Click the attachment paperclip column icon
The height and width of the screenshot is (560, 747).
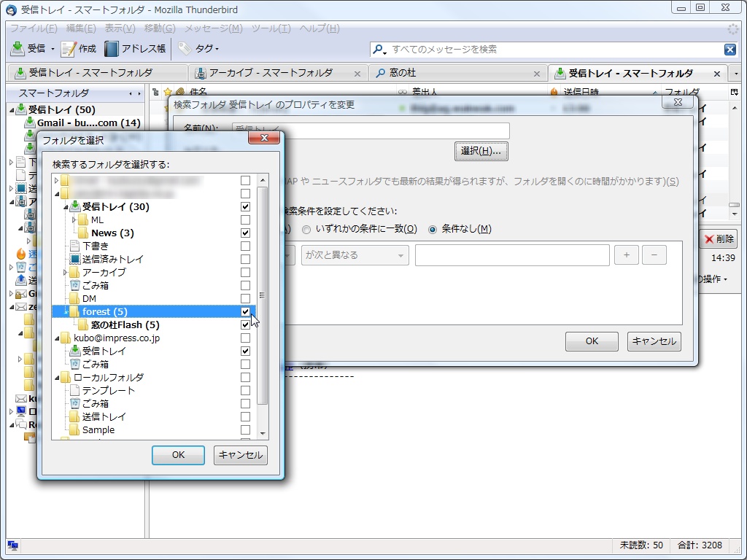180,92
